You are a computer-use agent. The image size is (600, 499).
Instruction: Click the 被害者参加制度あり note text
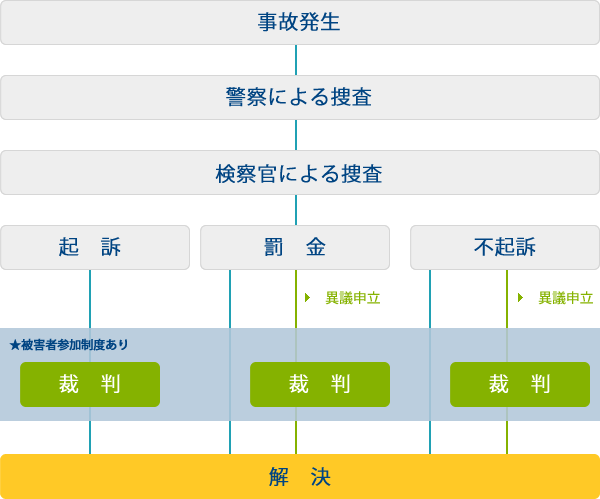[x=74, y=345]
